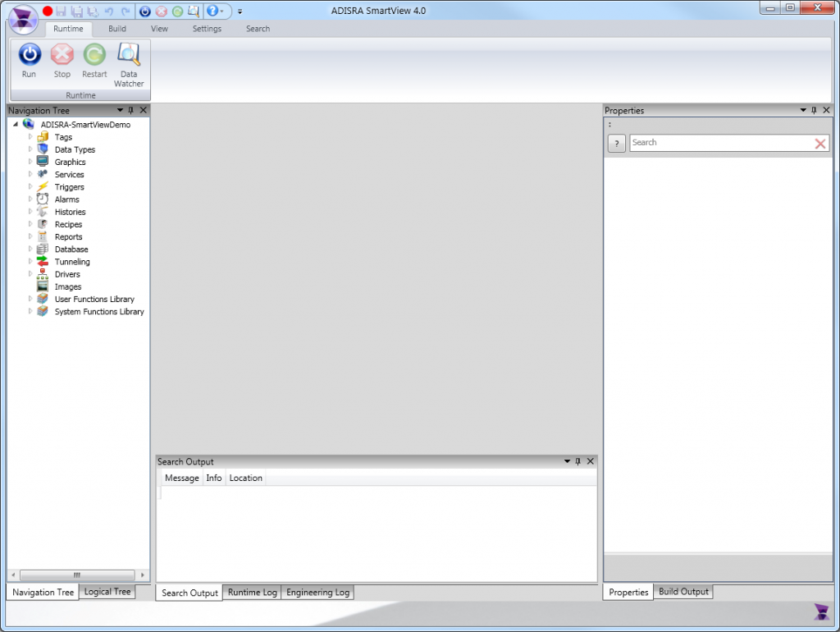Open the Properties panel options dropdown

[x=803, y=111]
